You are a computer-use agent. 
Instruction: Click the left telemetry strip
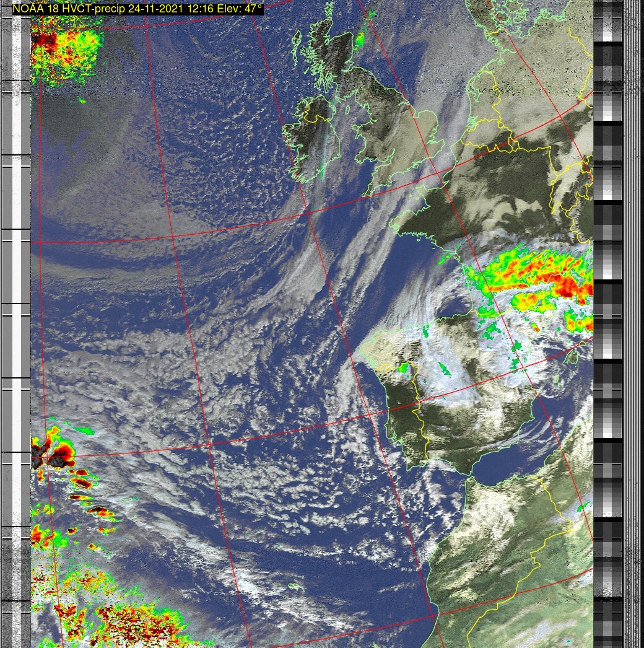(15, 322)
